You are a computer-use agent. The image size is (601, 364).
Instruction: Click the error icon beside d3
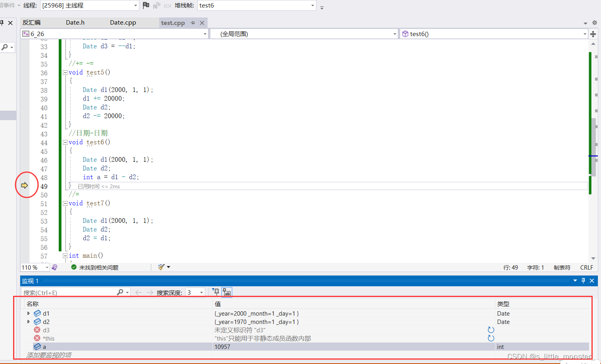37,330
